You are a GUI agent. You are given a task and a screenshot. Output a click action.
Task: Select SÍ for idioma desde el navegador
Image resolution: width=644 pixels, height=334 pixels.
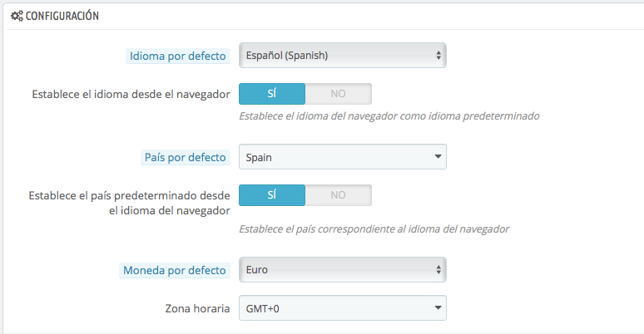click(x=272, y=94)
